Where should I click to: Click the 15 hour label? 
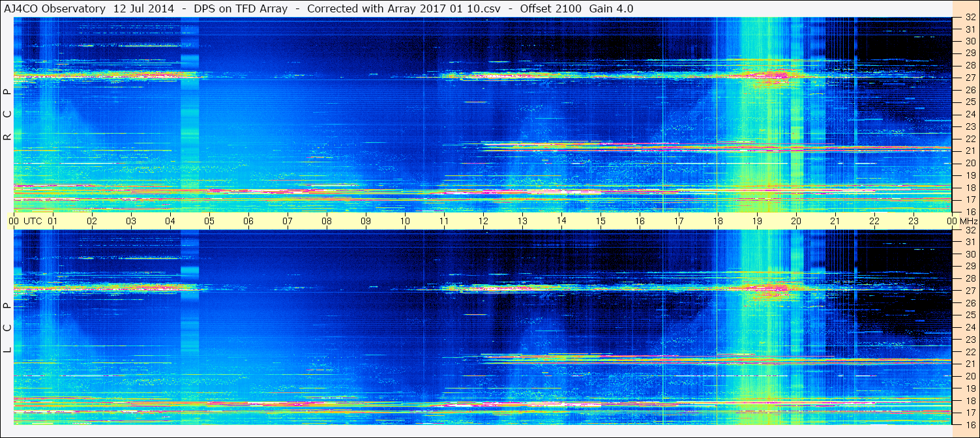click(x=601, y=221)
